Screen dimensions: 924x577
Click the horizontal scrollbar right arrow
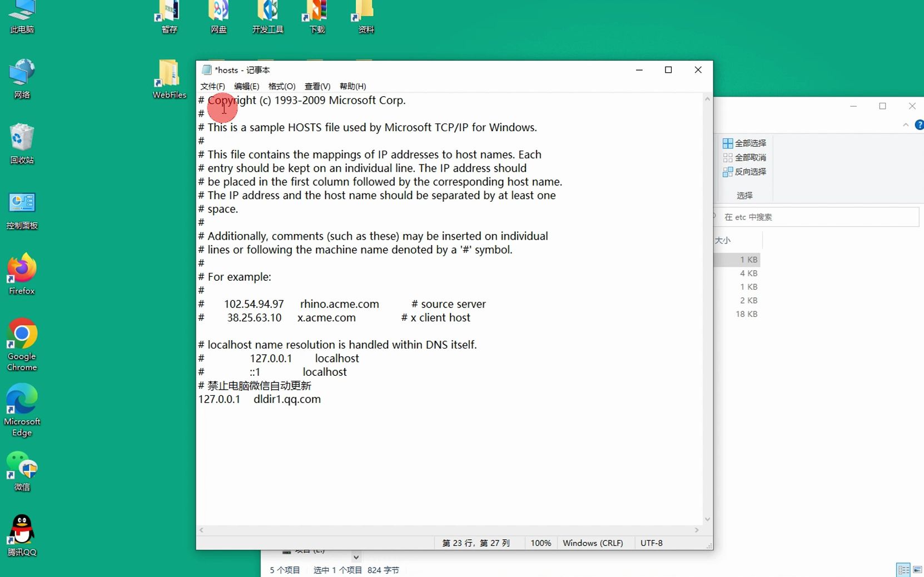(x=697, y=530)
